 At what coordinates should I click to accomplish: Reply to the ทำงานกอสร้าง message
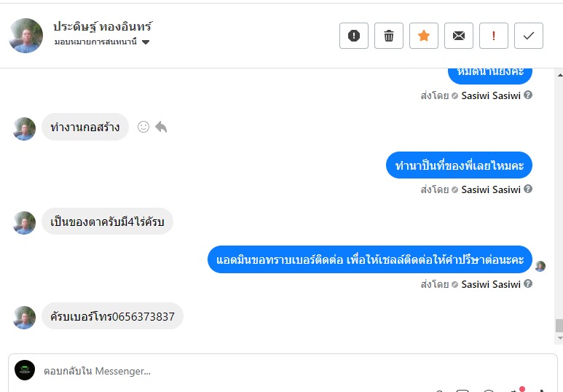coord(161,127)
